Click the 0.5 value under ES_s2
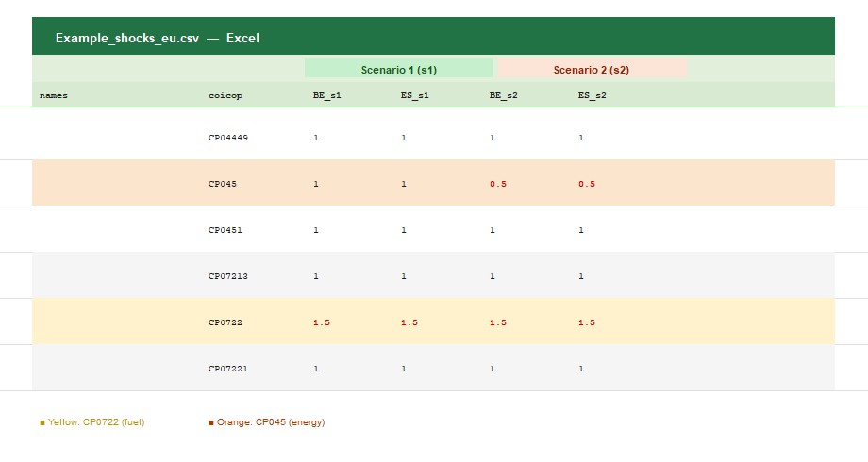 point(587,184)
